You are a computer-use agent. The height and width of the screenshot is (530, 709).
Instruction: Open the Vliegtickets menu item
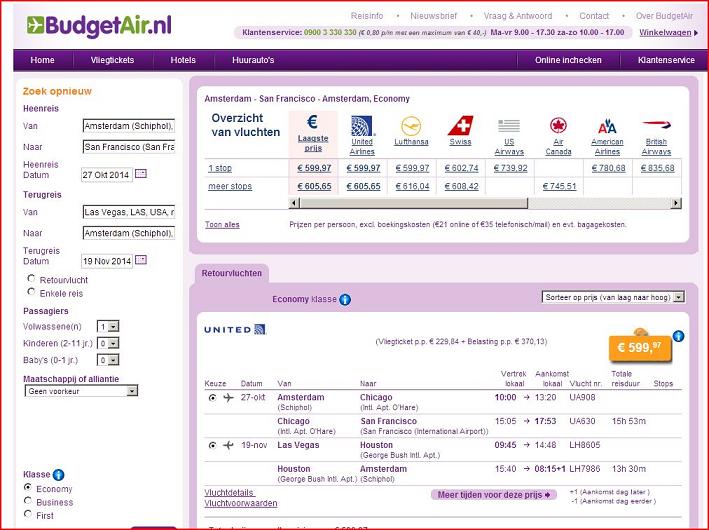pyautogui.click(x=113, y=60)
